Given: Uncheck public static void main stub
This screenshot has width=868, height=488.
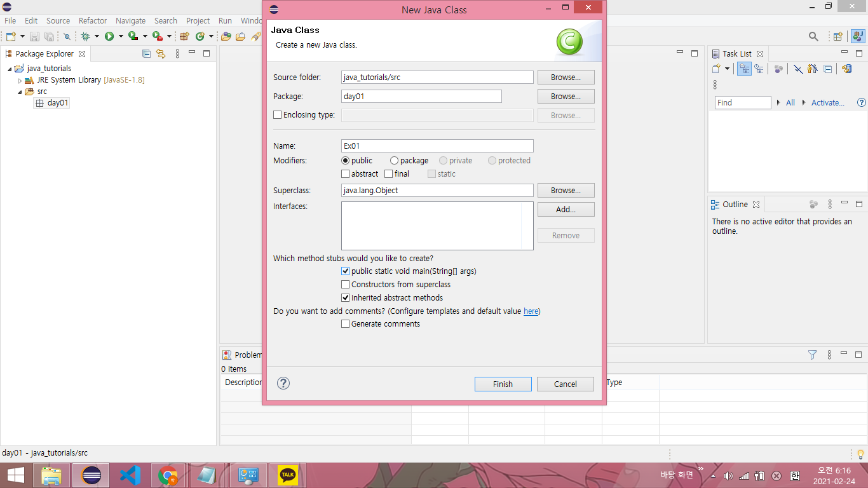Looking at the screenshot, I should pos(346,271).
